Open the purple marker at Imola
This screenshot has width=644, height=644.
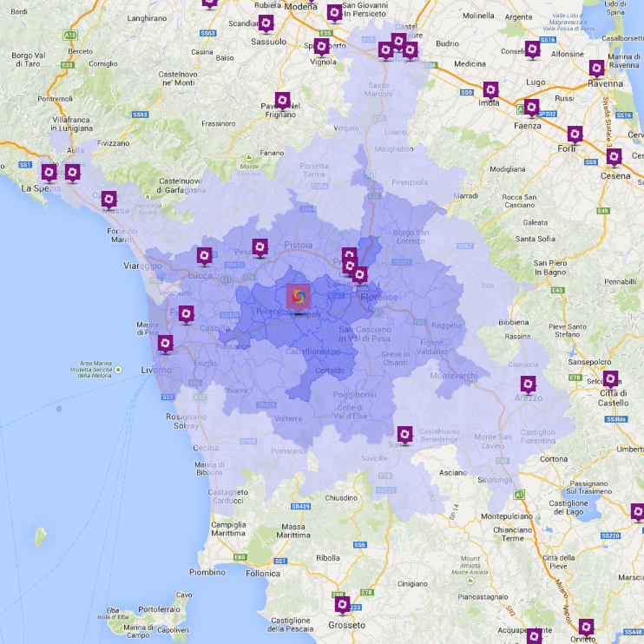(490, 90)
